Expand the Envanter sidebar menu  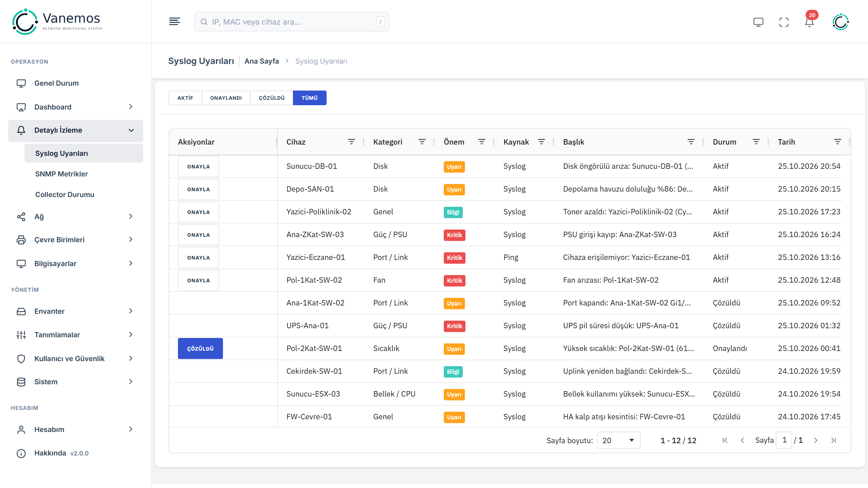[x=76, y=311]
